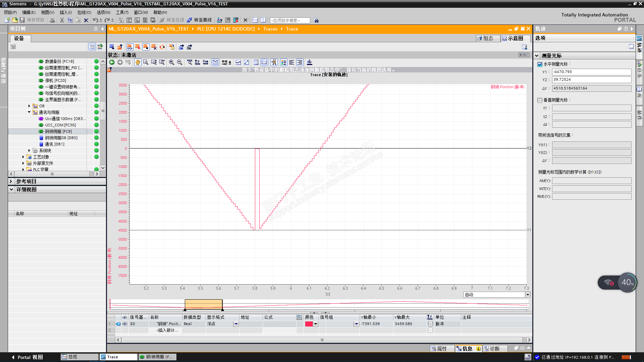Click the 转至离线 button
The height and width of the screenshot is (362, 644).
[199, 20]
